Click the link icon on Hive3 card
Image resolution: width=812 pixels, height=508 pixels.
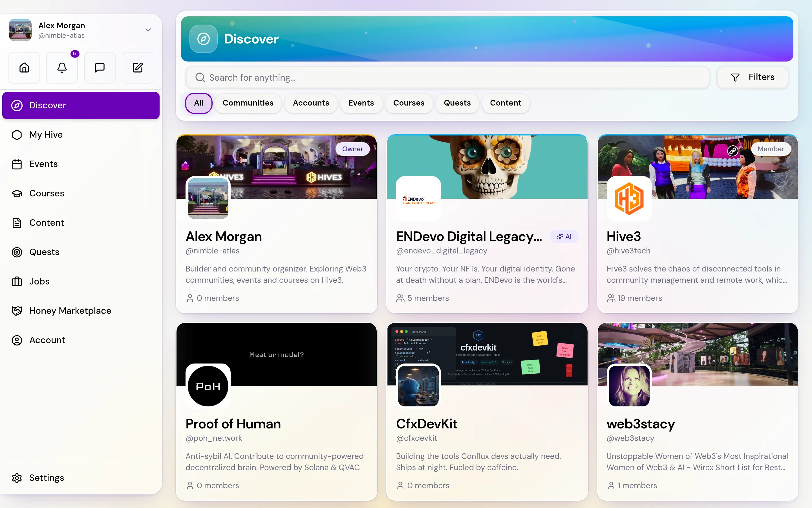pos(732,150)
